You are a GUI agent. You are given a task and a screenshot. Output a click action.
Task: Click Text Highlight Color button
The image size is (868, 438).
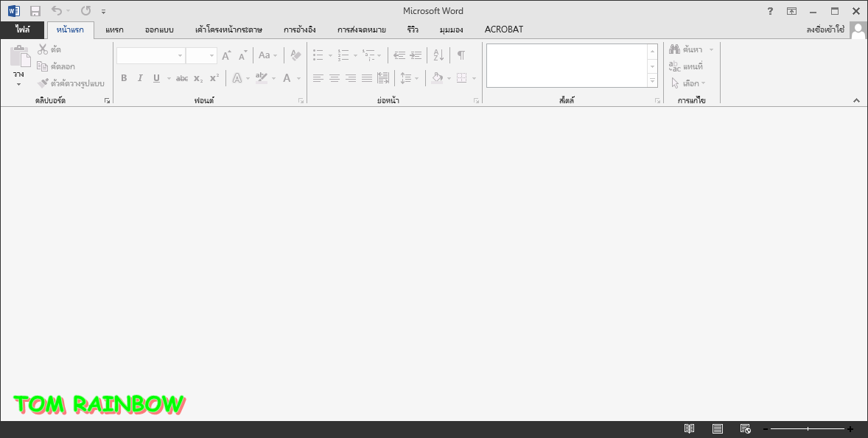coord(262,78)
